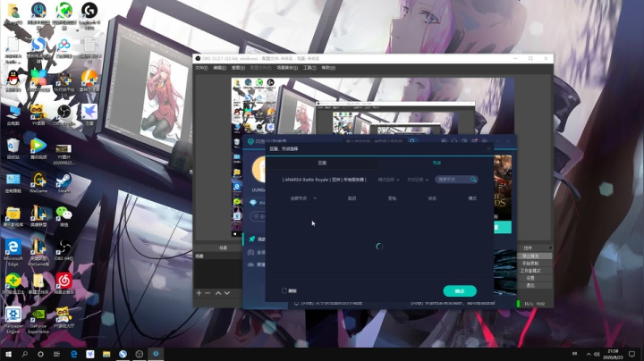Click the add scene plus icon in OBS
The width and height of the screenshot is (644, 361).
pyautogui.click(x=199, y=293)
